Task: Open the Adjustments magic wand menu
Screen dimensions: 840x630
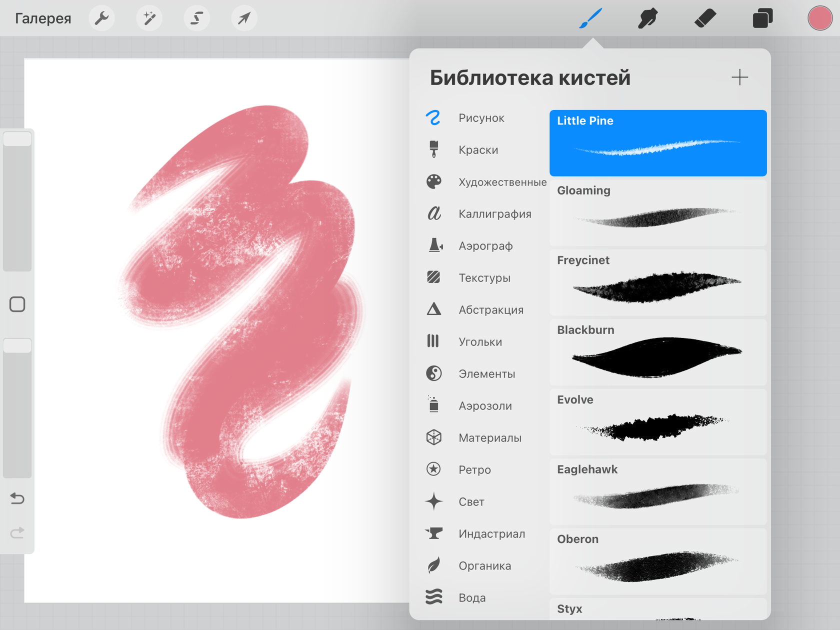Action: [x=149, y=18]
